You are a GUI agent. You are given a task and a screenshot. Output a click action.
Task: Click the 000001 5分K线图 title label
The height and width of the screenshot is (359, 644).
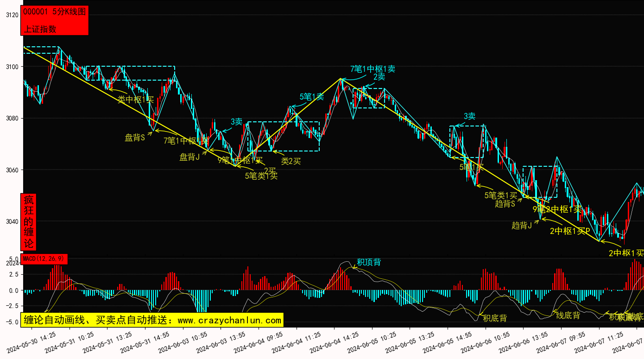[55, 12]
